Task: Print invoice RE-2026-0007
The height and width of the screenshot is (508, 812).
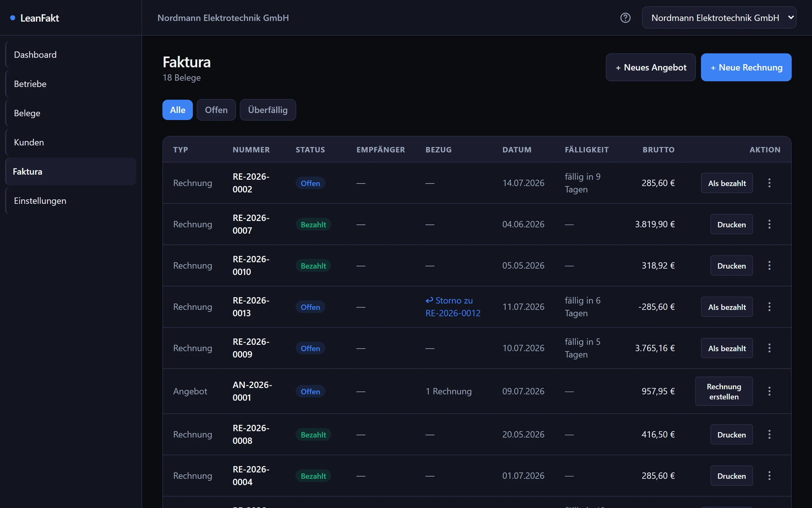Action: tap(731, 224)
